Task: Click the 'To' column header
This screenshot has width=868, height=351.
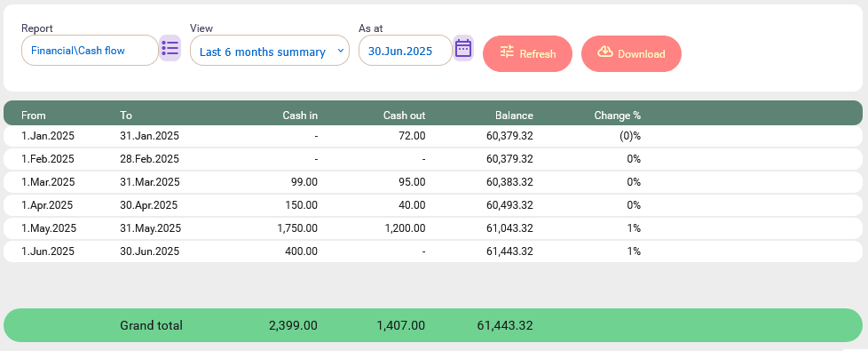Action: (126, 116)
